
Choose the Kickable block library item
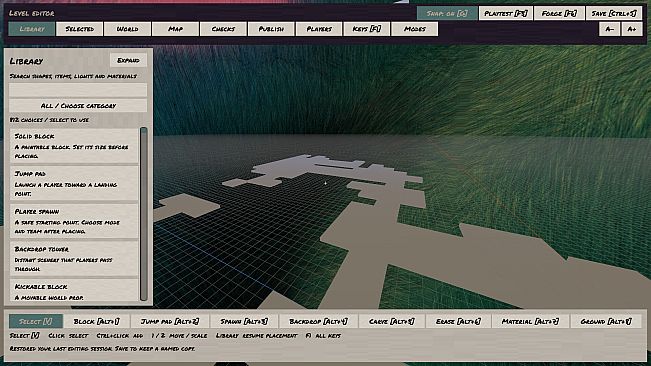pyautogui.click(x=74, y=290)
